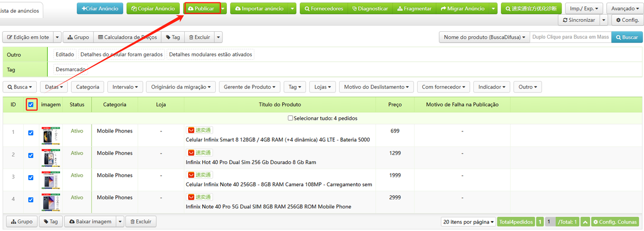Click the blue Buscar button

pos(627,37)
